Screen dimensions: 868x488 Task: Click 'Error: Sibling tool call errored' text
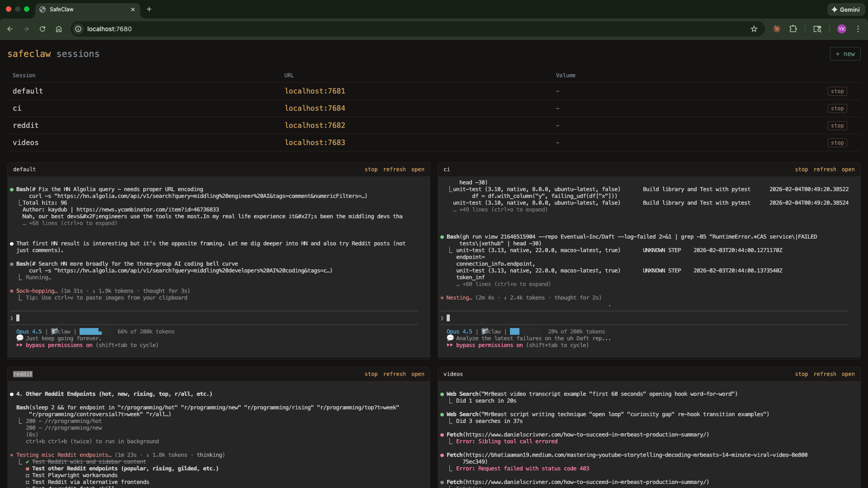pos(507,441)
